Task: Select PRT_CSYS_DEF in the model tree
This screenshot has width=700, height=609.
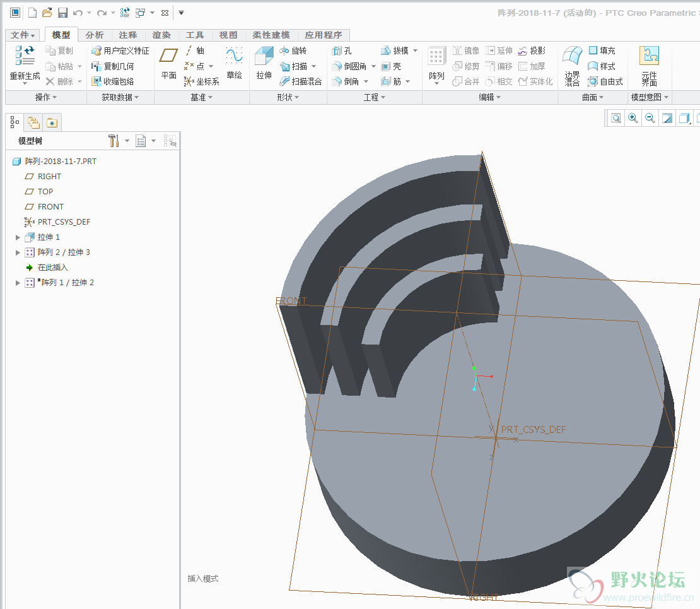Action: click(57, 222)
